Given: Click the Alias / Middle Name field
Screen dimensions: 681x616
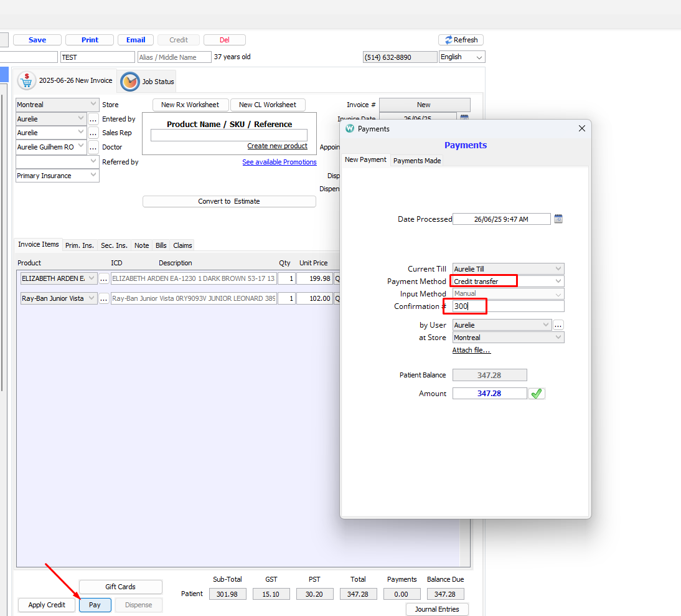Looking at the screenshot, I should click(x=174, y=57).
